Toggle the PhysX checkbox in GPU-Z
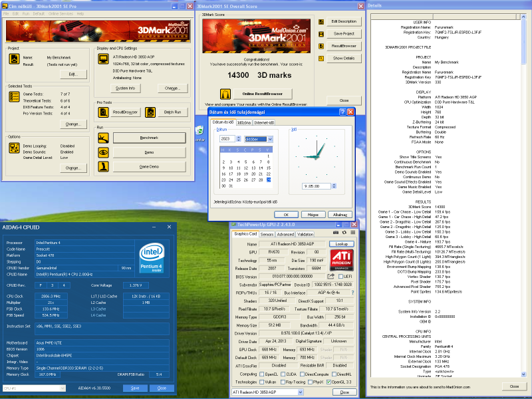 (310, 382)
